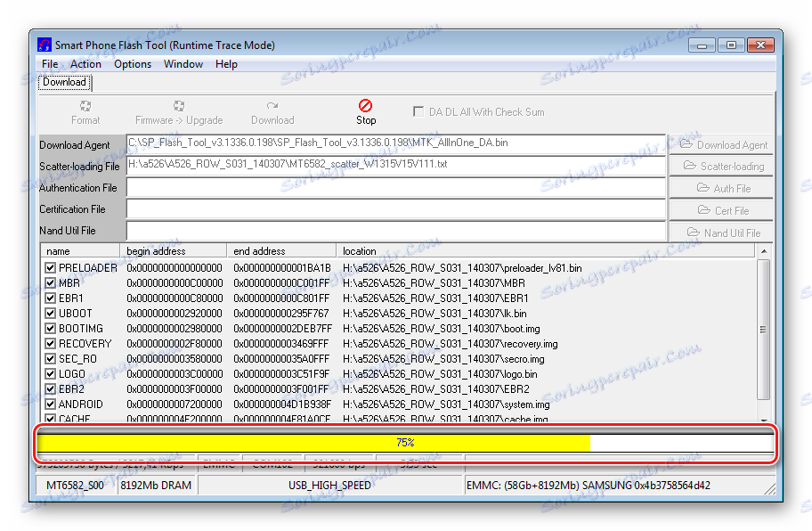Uncheck the MBR partition checkbox
This screenshot has height=531, width=812.
tap(50, 282)
